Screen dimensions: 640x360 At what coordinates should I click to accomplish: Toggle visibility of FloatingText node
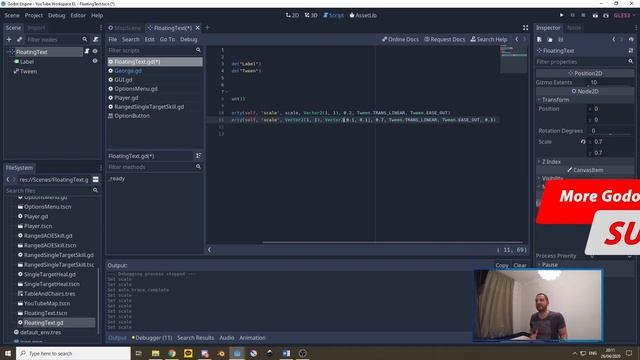(x=95, y=51)
